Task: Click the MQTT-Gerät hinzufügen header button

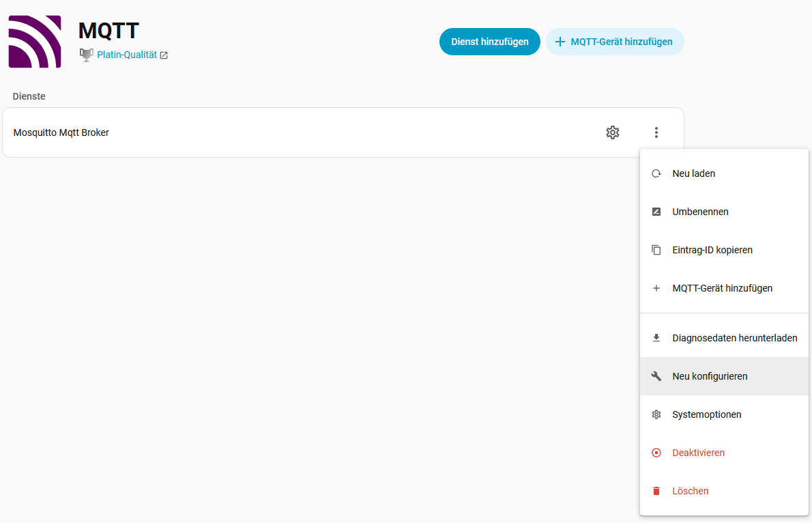Action: 615,42
